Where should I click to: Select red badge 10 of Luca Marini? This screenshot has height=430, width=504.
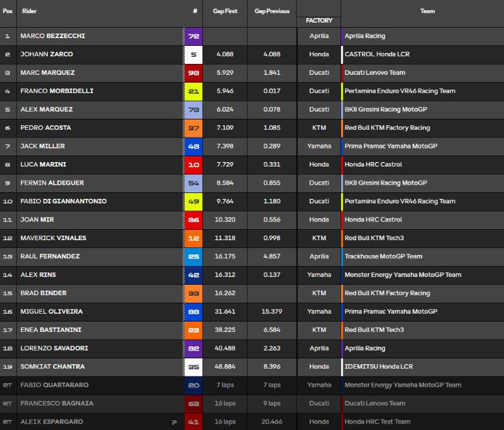pyautogui.click(x=193, y=165)
